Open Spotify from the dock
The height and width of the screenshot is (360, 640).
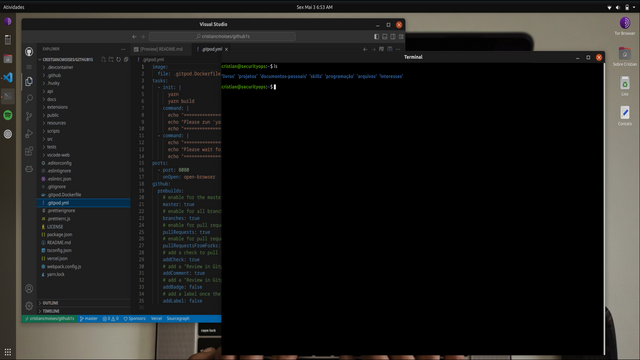click(8, 115)
